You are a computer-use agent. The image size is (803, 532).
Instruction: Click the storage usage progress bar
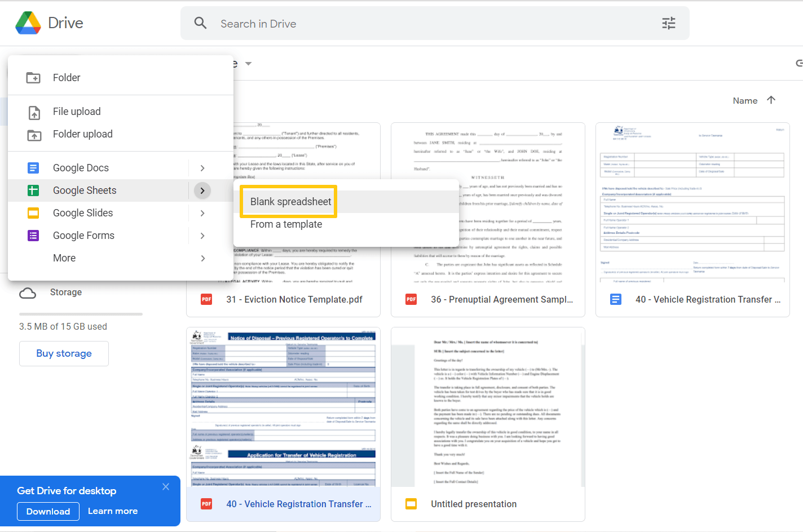coord(81,314)
